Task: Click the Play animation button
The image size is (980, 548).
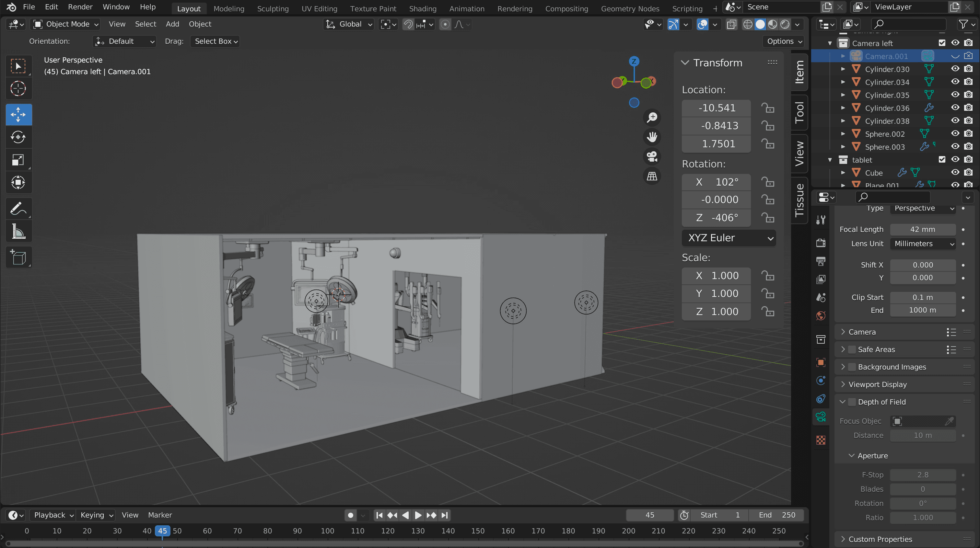Action: tap(418, 515)
